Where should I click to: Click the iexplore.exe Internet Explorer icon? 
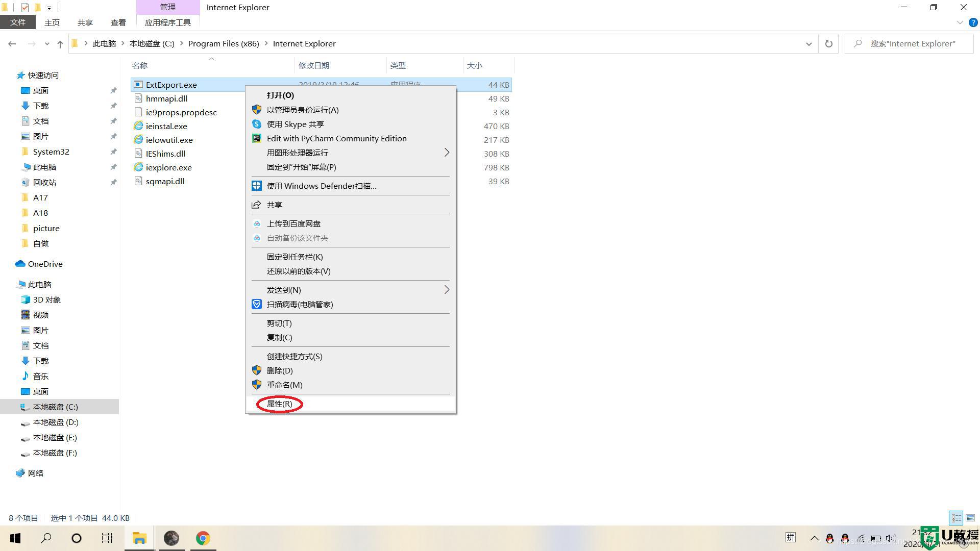click(x=138, y=167)
